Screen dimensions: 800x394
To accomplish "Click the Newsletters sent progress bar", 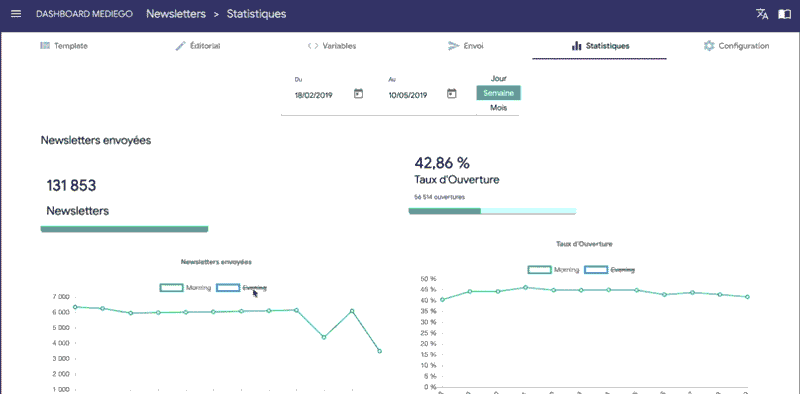I will coord(124,229).
